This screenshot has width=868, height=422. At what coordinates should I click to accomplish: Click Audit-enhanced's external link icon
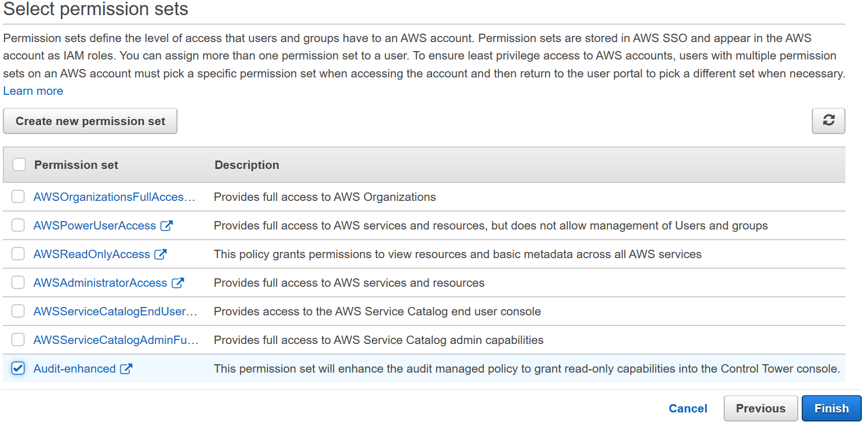(x=128, y=369)
